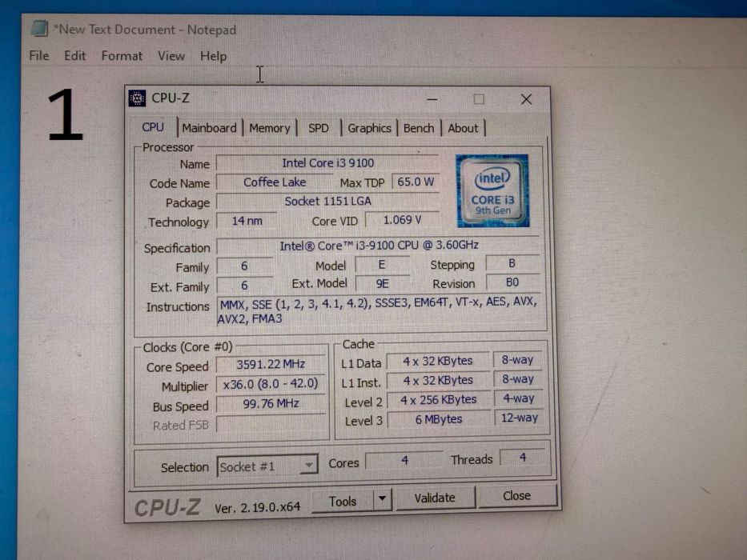Click the processor name Intel Core i3 9100
This screenshot has width=747, height=560.
[x=327, y=163]
